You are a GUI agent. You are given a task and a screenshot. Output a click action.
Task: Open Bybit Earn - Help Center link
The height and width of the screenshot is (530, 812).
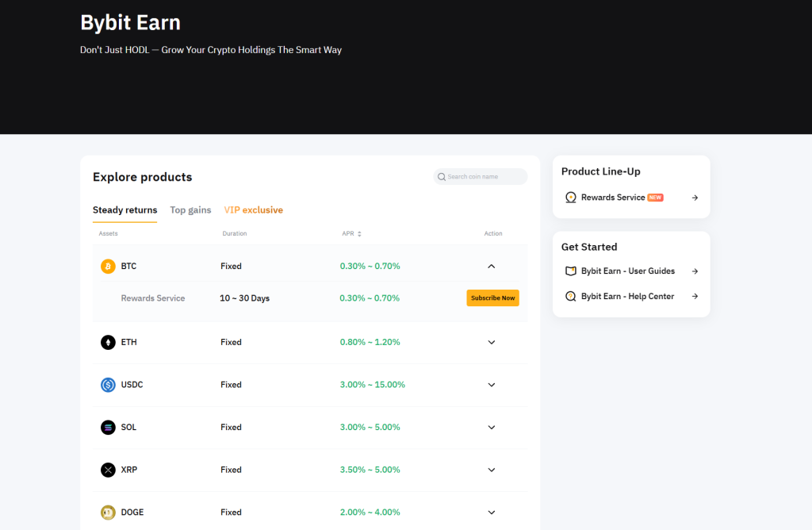(x=630, y=297)
